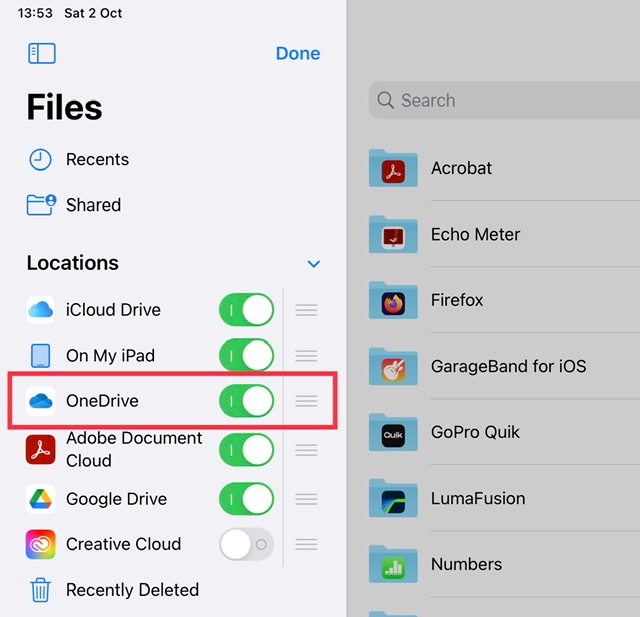Open the Echo Meter folder icon
Viewport: 640px width, 617px height.
393,235
